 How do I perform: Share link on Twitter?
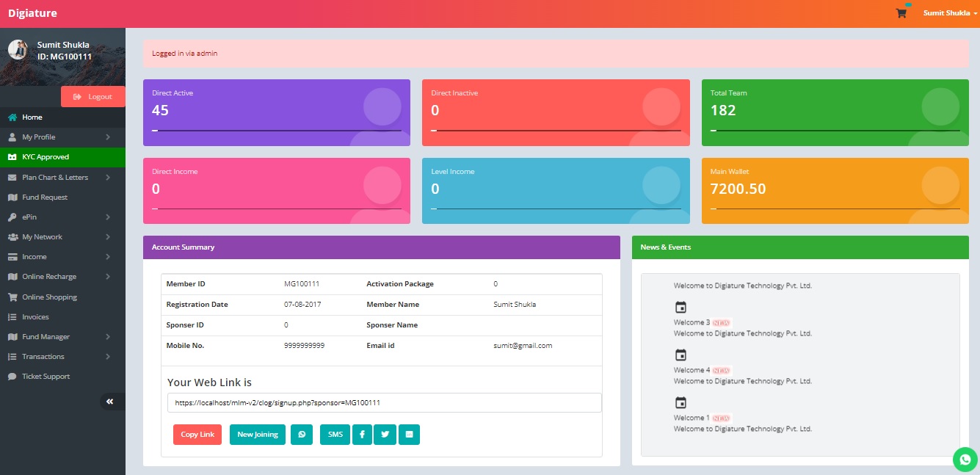pyautogui.click(x=385, y=435)
